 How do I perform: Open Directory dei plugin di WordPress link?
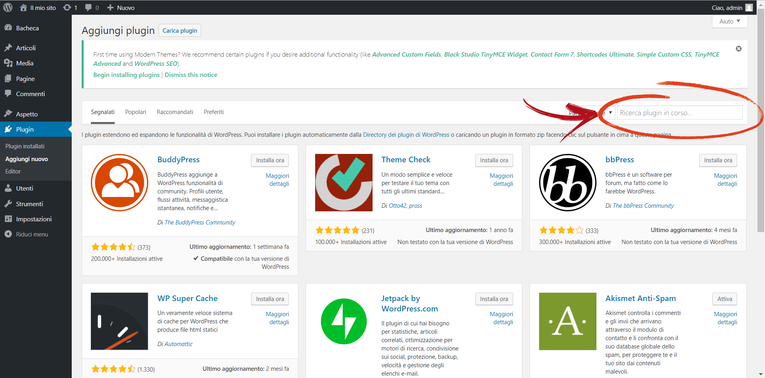click(406, 135)
